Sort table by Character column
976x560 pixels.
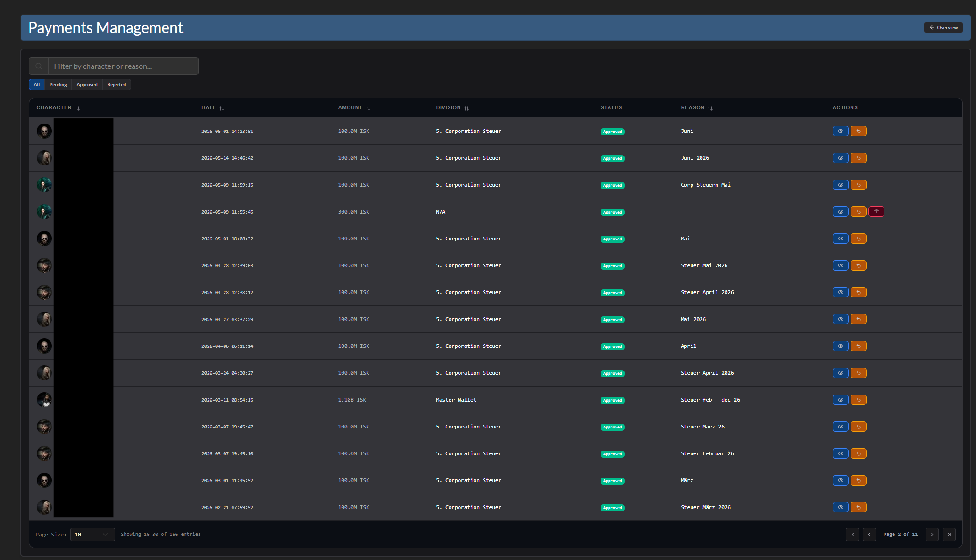point(77,108)
